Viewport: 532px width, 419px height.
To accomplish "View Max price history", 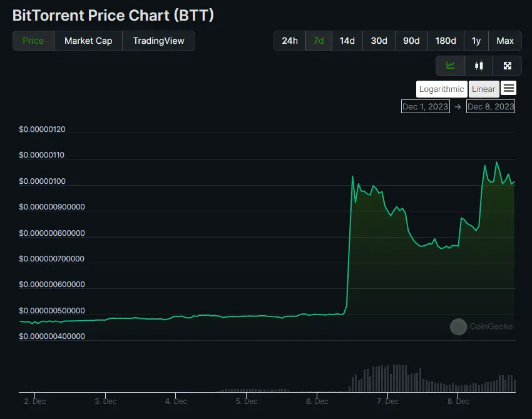I will click(505, 40).
